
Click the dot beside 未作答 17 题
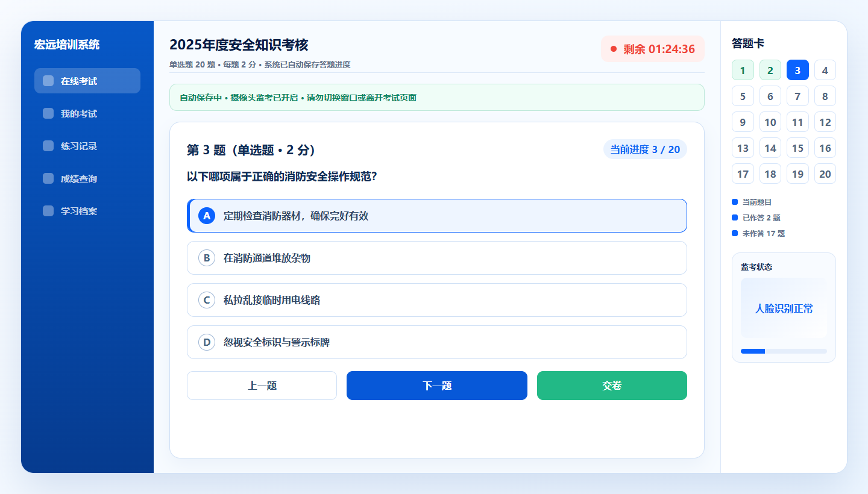(x=734, y=233)
